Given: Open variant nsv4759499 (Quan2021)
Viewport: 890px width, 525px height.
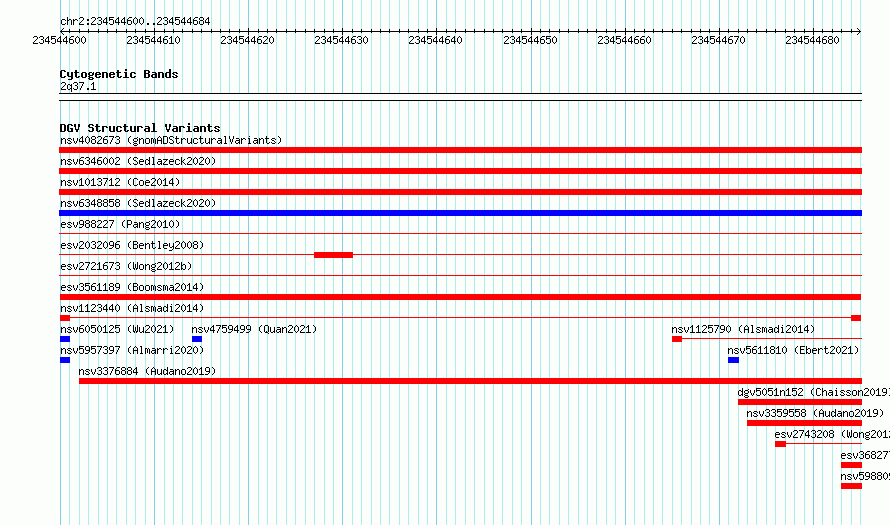Looking at the screenshot, I should coord(254,329).
